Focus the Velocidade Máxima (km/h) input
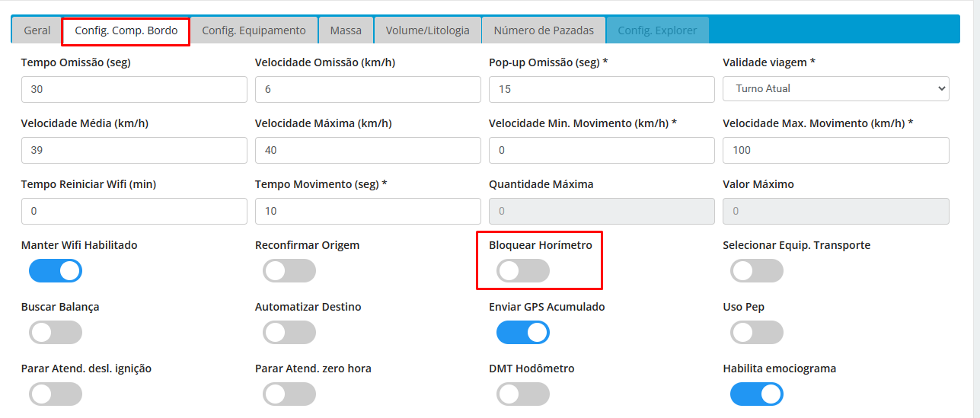Image resolution: width=980 pixels, height=418 pixels. point(368,150)
